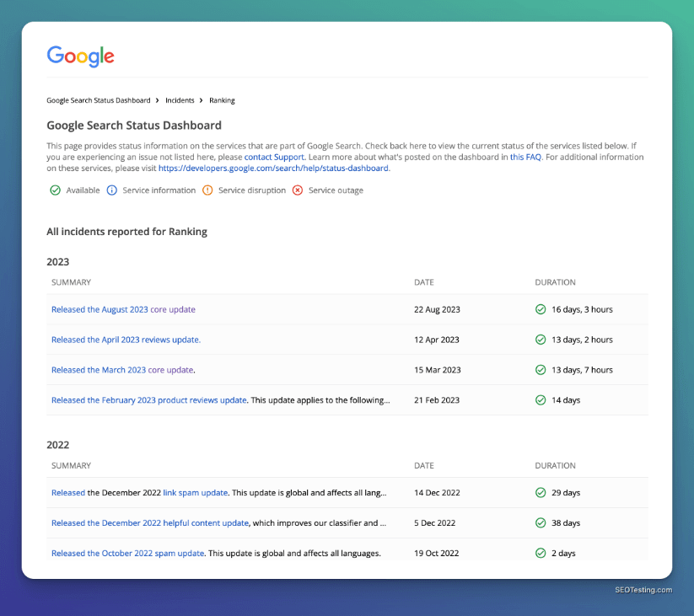Visit the developers.google.com status-dashboard URL
This screenshot has height=616, width=694.
coord(273,168)
